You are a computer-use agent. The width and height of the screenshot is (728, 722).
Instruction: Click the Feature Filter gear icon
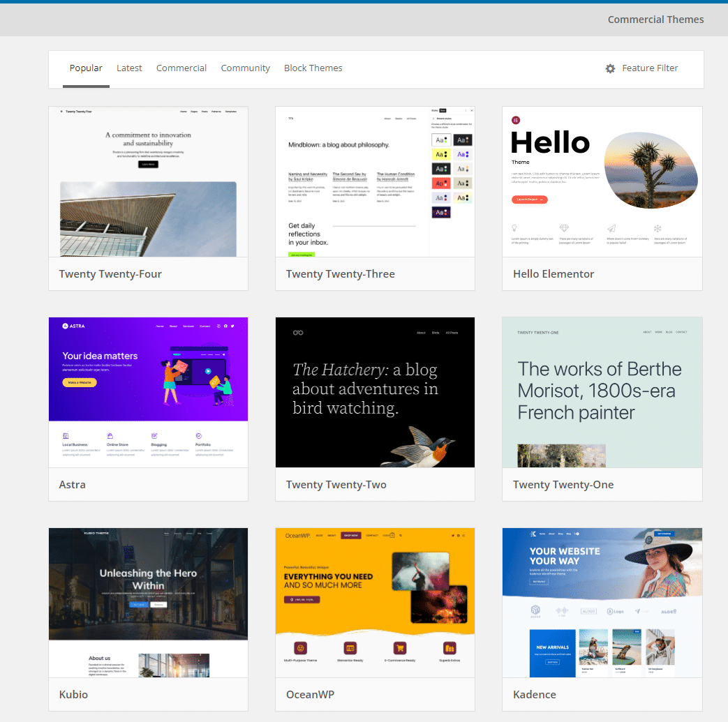610,68
